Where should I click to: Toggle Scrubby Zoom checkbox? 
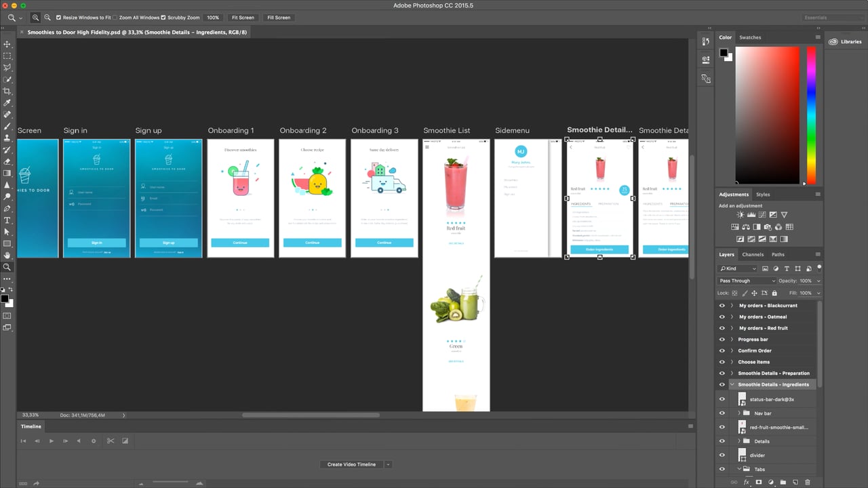163,18
